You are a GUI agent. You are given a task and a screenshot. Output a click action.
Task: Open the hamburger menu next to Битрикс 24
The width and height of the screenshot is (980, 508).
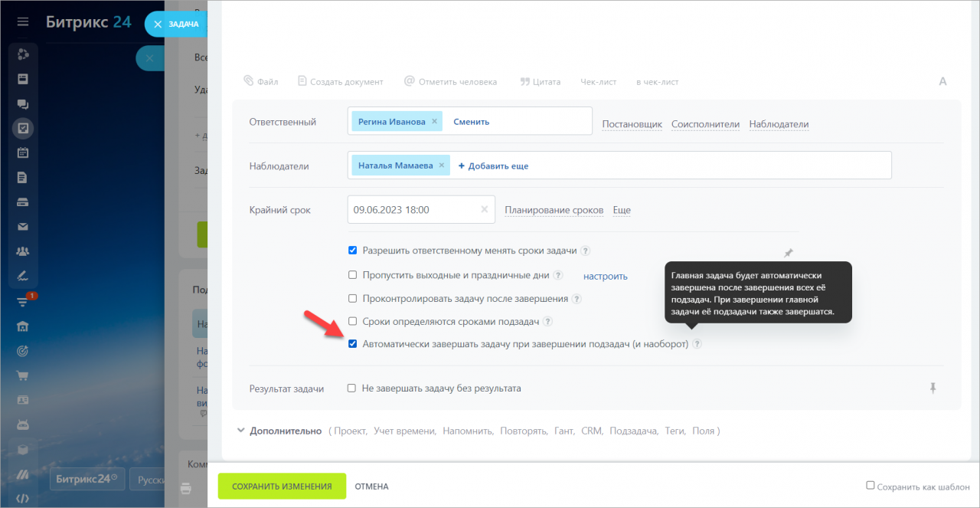(23, 22)
